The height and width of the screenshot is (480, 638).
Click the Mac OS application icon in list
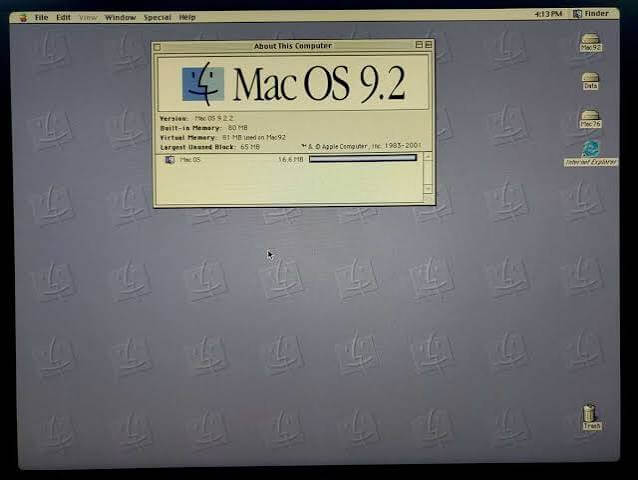pos(170,160)
